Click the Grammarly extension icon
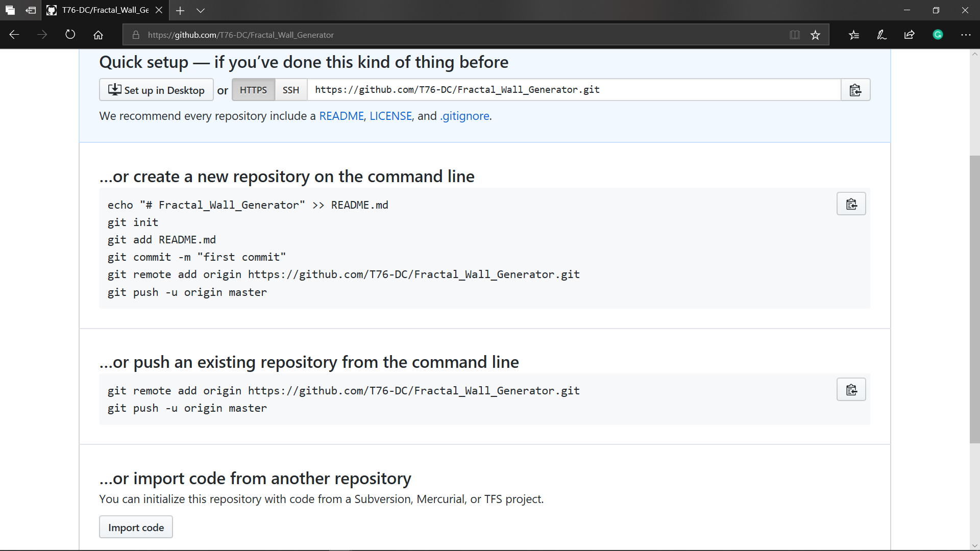This screenshot has height=551, width=980. 938,35
